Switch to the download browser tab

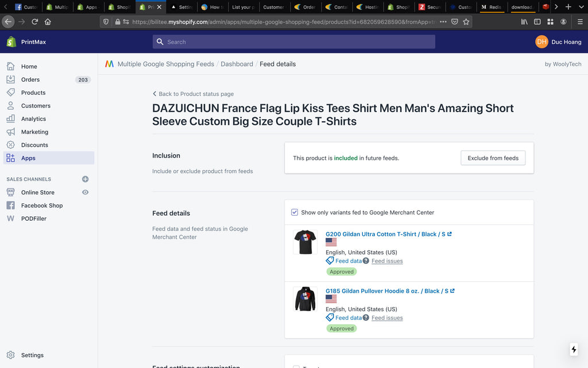[x=523, y=7]
